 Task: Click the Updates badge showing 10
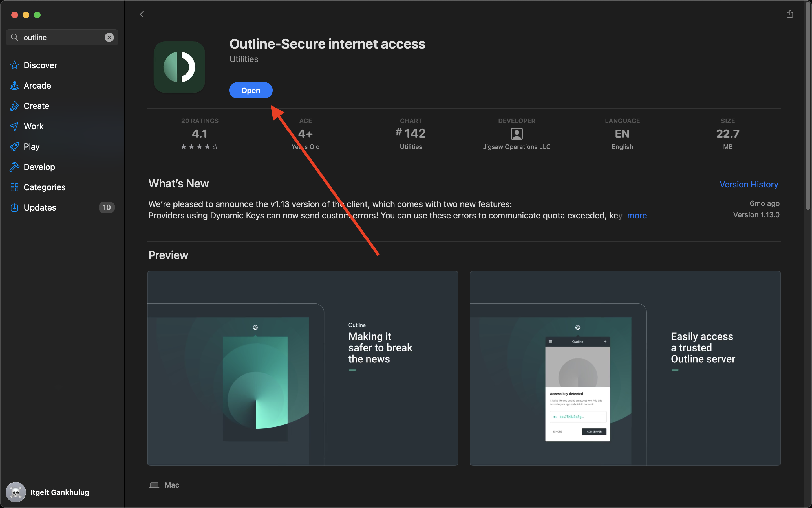coord(107,207)
